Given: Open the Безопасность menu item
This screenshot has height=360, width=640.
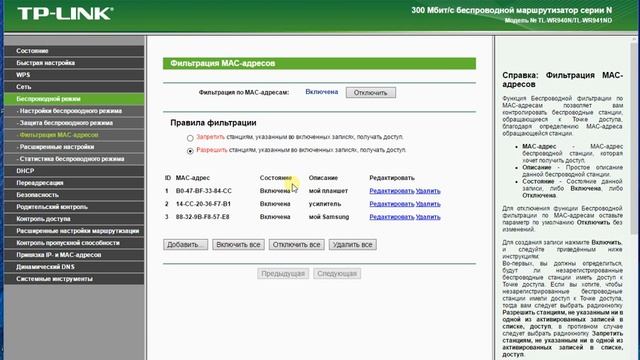Looking at the screenshot, I should coord(74,195).
